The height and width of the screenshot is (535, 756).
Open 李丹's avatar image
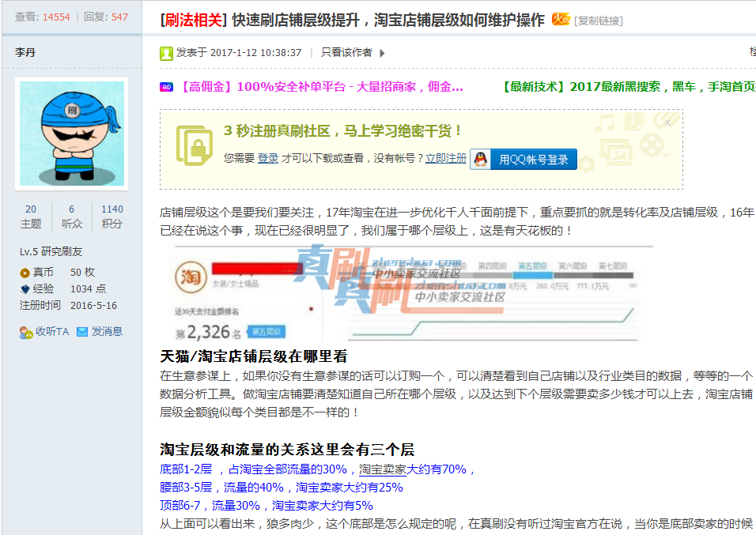click(x=72, y=134)
